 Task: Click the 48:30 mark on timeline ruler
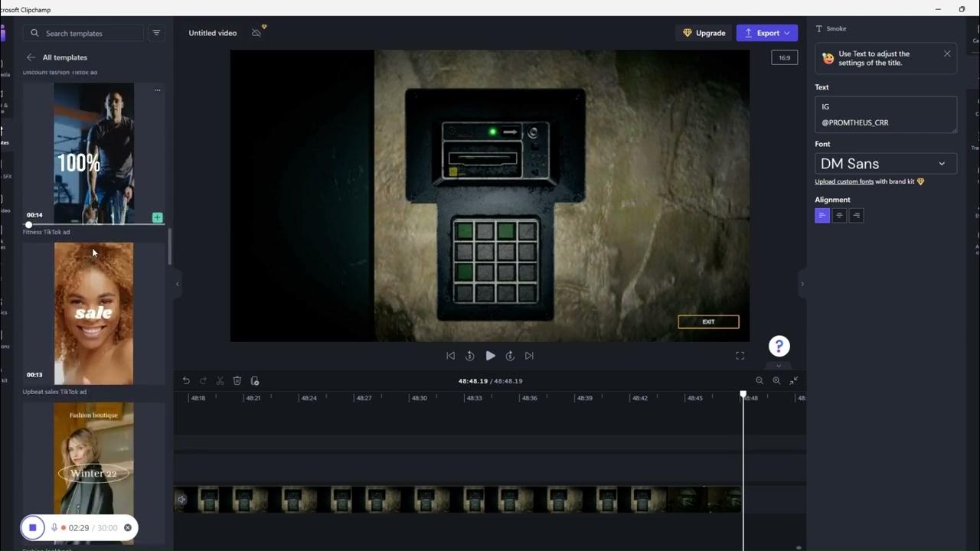[x=419, y=398]
